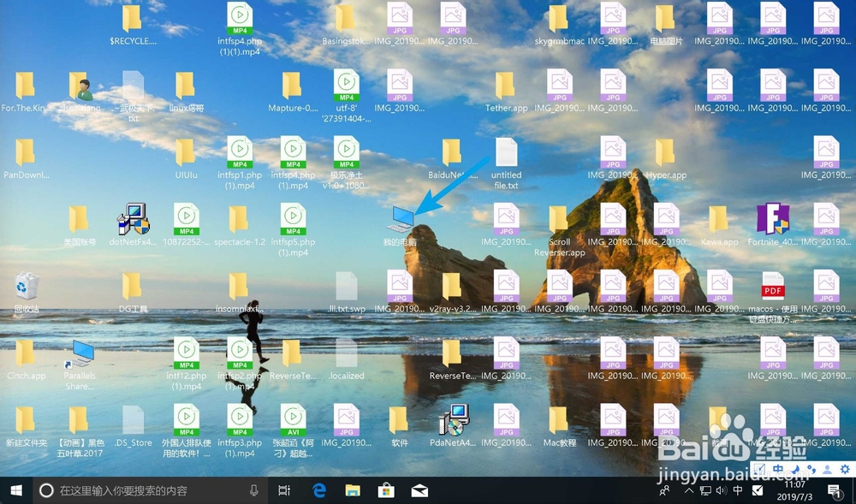Select the utf-8'27391404 MP4 file
The height and width of the screenshot is (504, 856).
(347, 97)
